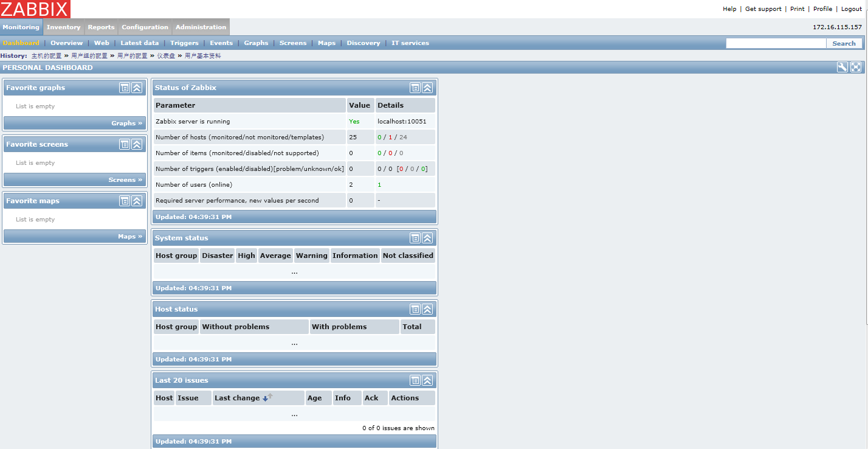Open the Configuration main tab
The height and width of the screenshot is (449, 868).
pyautogui.click(x=145, y=27)
